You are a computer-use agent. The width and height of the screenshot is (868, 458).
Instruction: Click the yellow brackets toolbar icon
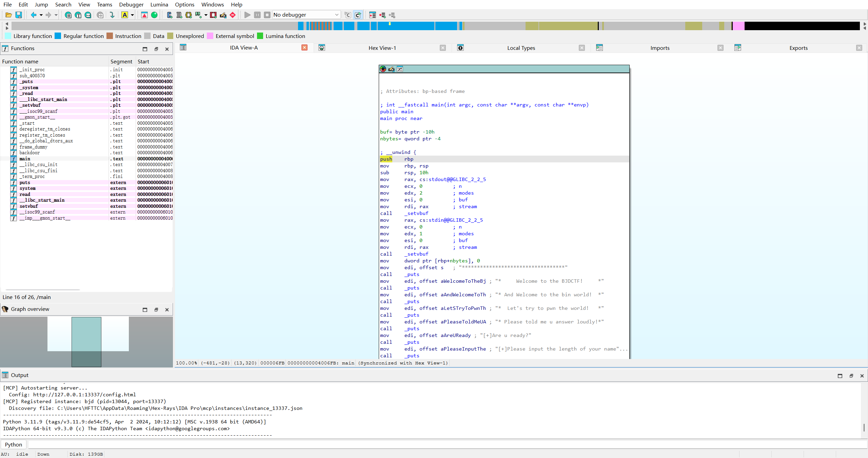(x=189, y=15)
